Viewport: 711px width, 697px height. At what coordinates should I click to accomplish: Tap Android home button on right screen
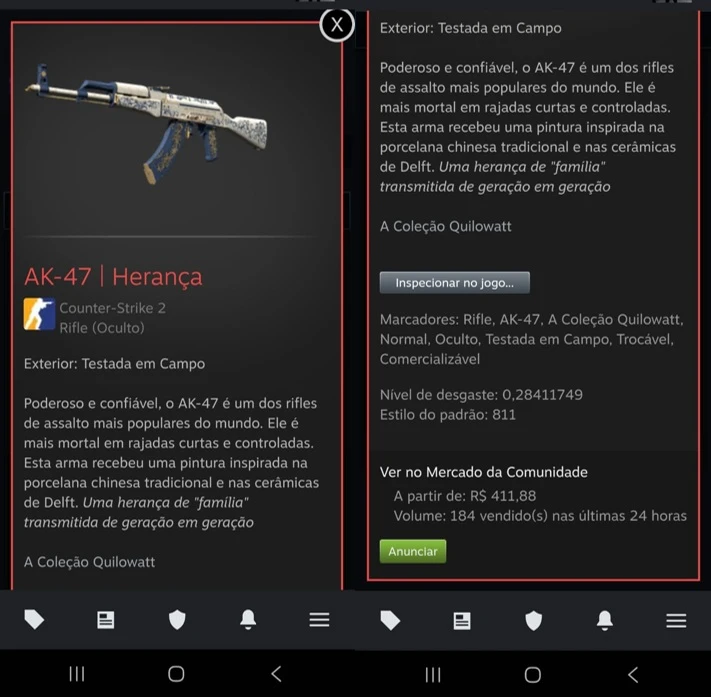pyautogui.click(x=533, y=675)
